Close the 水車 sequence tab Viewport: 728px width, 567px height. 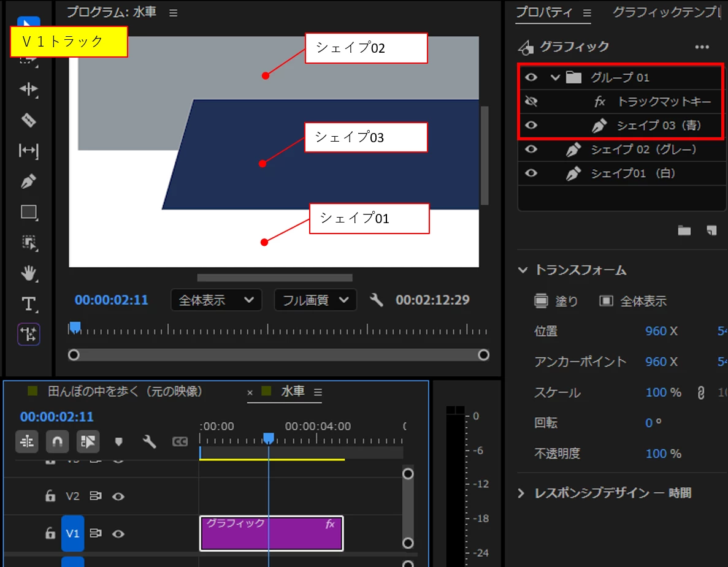coord(250,392)
